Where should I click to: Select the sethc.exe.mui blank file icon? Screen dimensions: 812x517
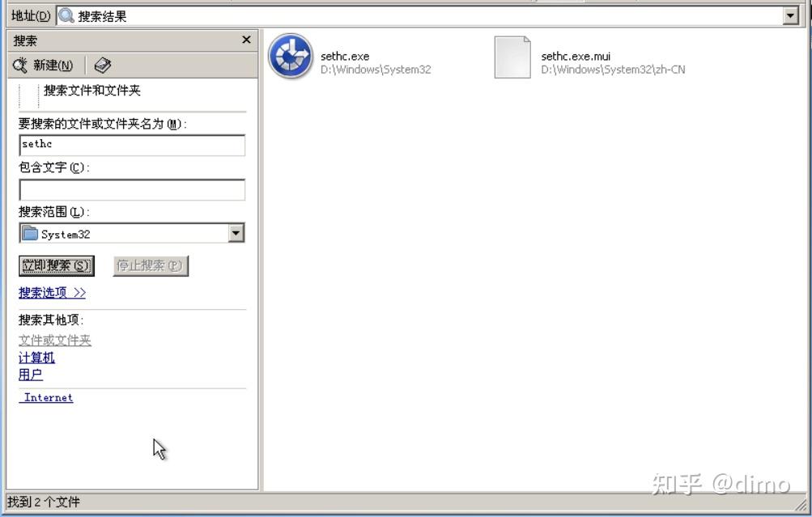coord(512,57)
